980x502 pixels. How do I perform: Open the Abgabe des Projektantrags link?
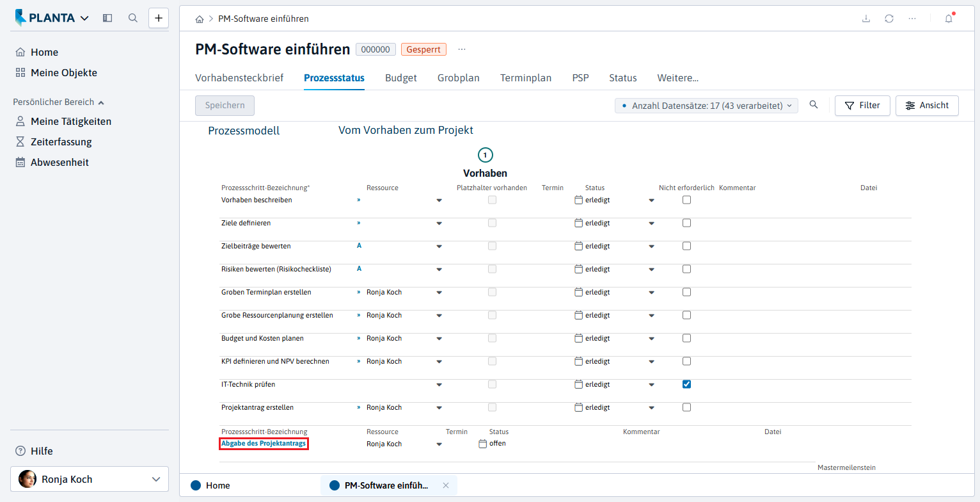[264, 444]
